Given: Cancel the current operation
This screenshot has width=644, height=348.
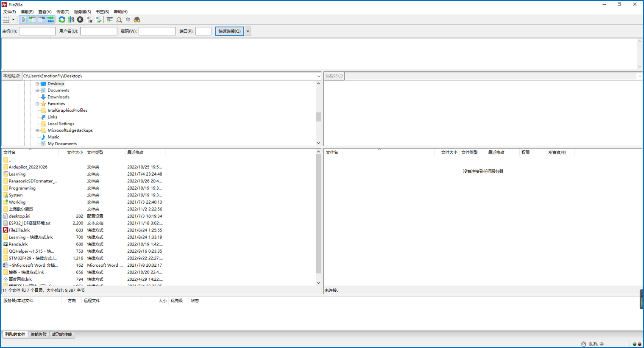Looking at the screenshot, I should 80,19.
